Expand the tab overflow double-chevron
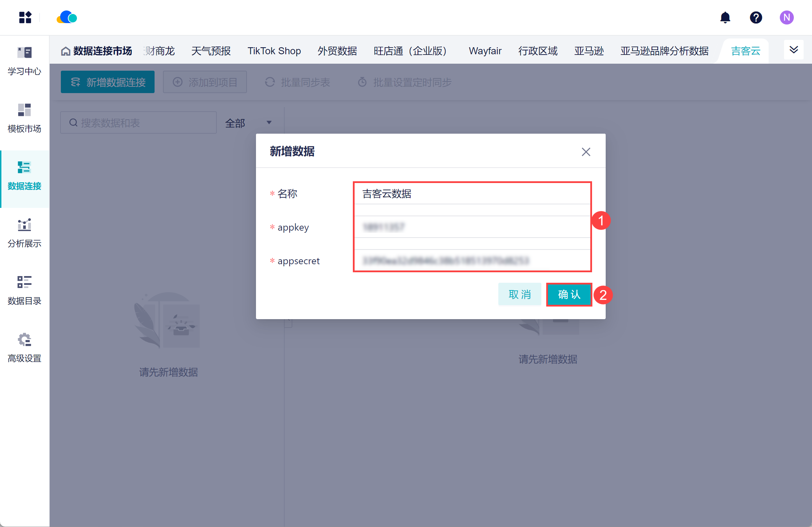 tap(793, 50)
